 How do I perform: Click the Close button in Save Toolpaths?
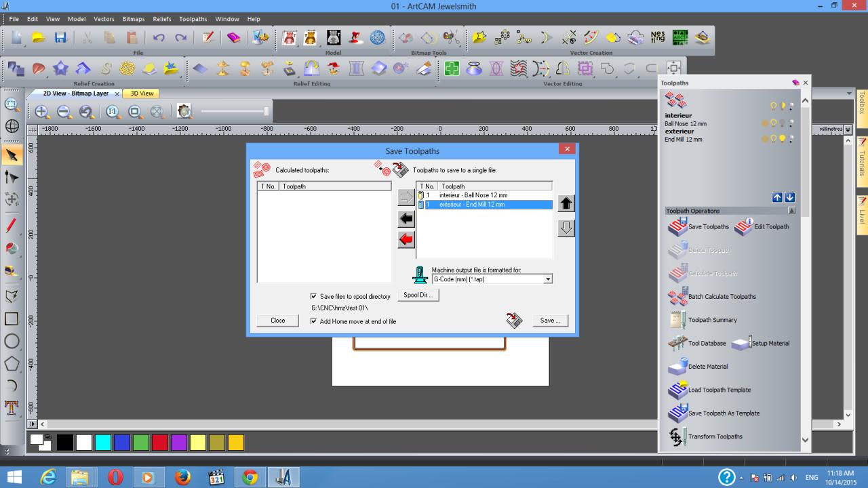pos(278,321)
